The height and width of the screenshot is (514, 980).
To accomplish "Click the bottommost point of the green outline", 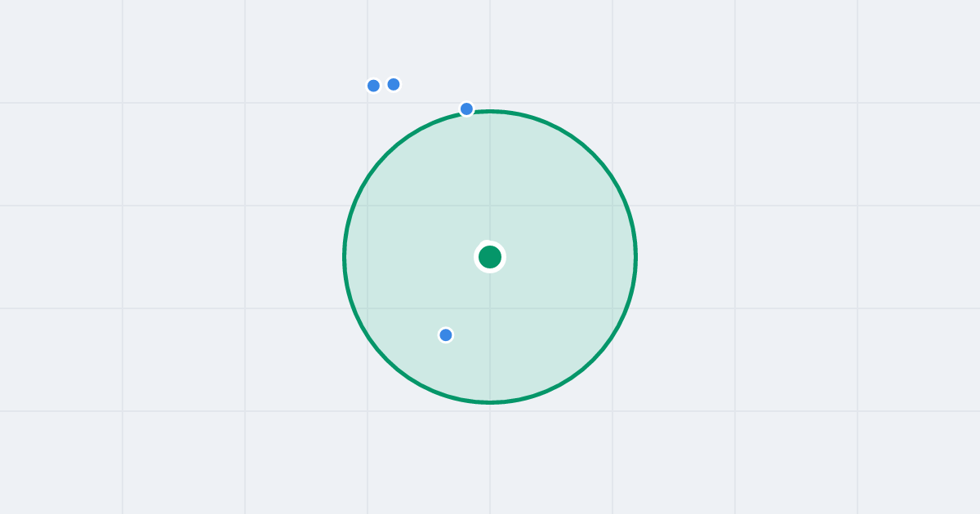I will [490, 401].
